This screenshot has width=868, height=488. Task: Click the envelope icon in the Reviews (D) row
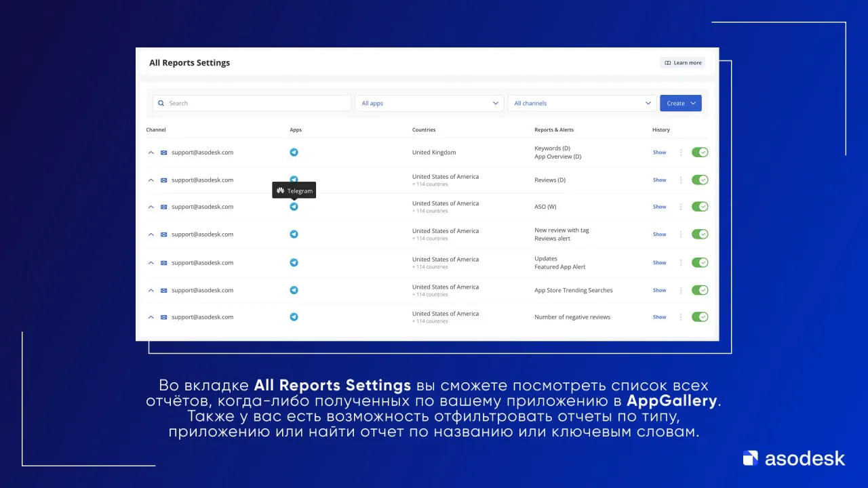click(163, 180)
